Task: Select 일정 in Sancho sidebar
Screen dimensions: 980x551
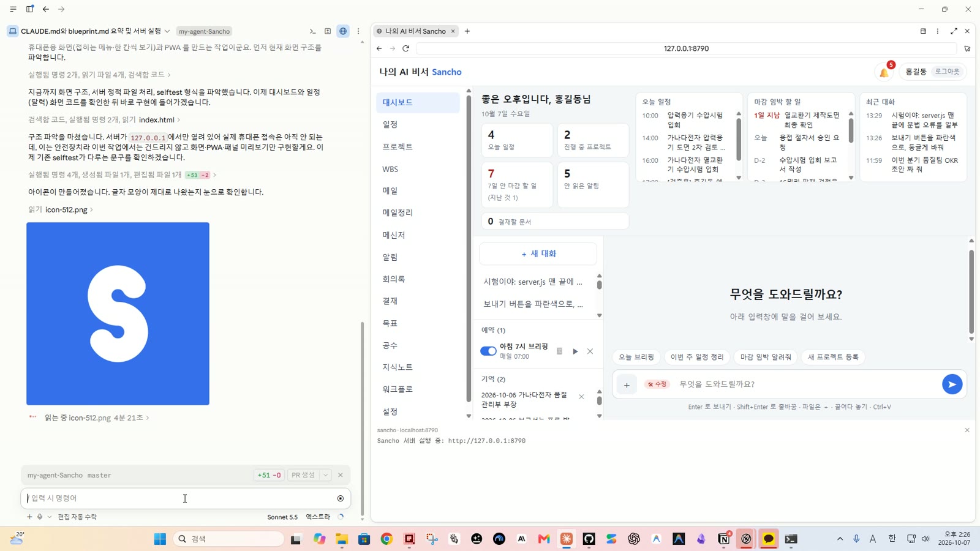Action: pyautogui.click(x=418, y=124)
